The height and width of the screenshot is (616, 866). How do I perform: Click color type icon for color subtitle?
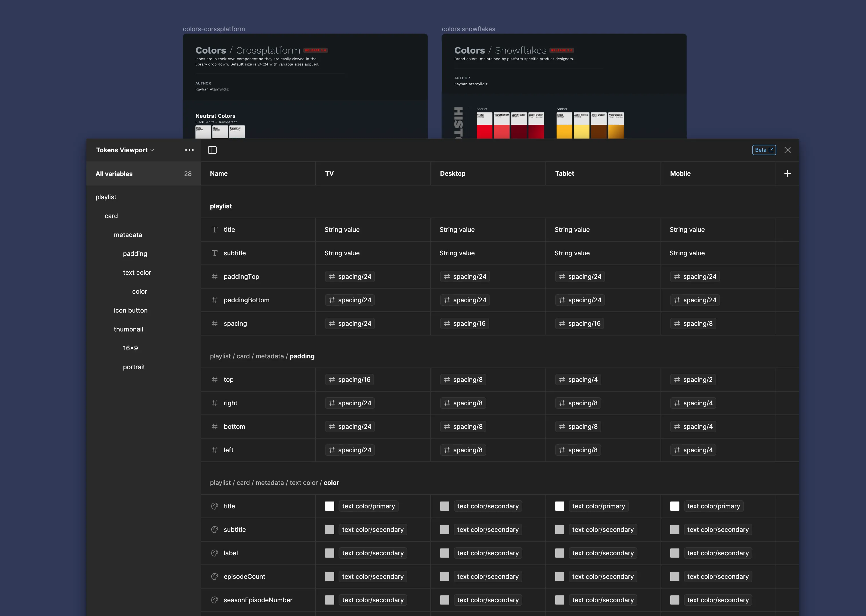click(215, 530)
